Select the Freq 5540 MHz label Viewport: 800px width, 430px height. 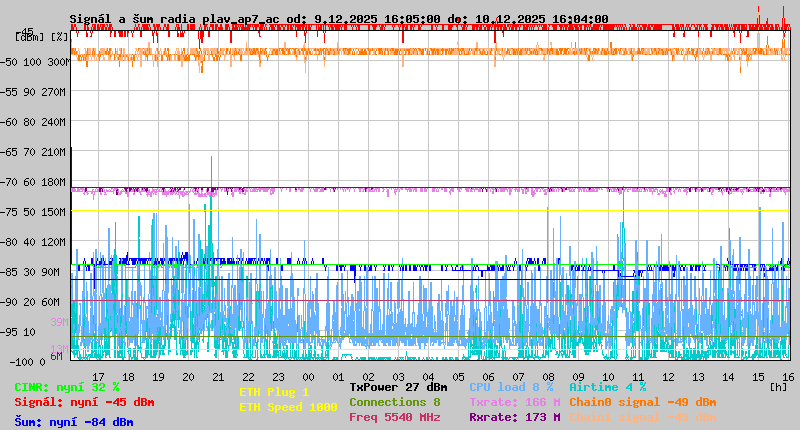[x=394, y=417]
